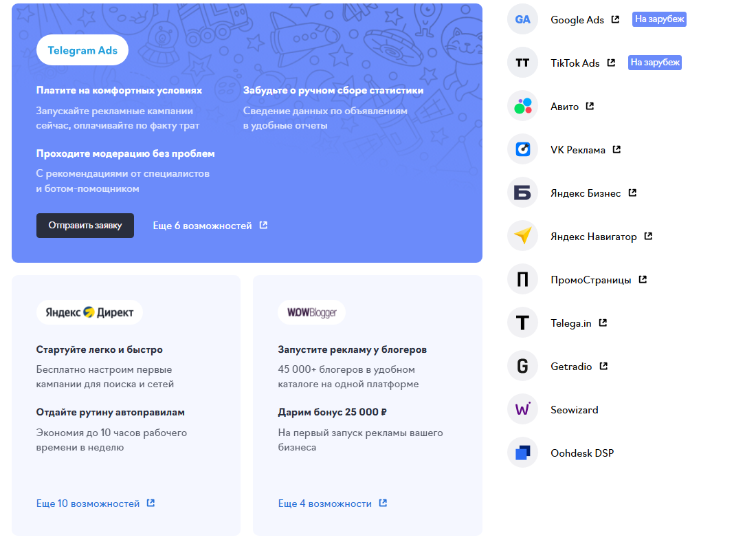Viewport: 756px width, 542px height.
Task: Click the Google Ads GA round icon
Action: (522, 19)
